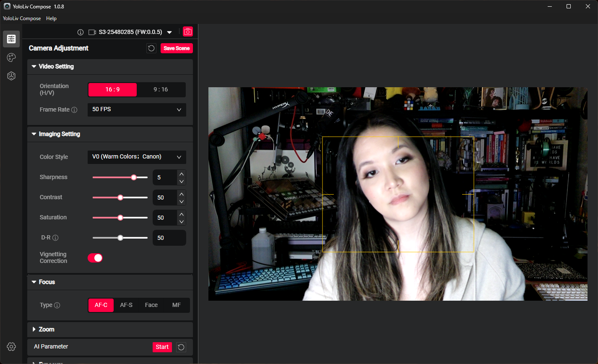598x364 pixels.
Task: Open the color palette sidebar panel
Action: 11,57
